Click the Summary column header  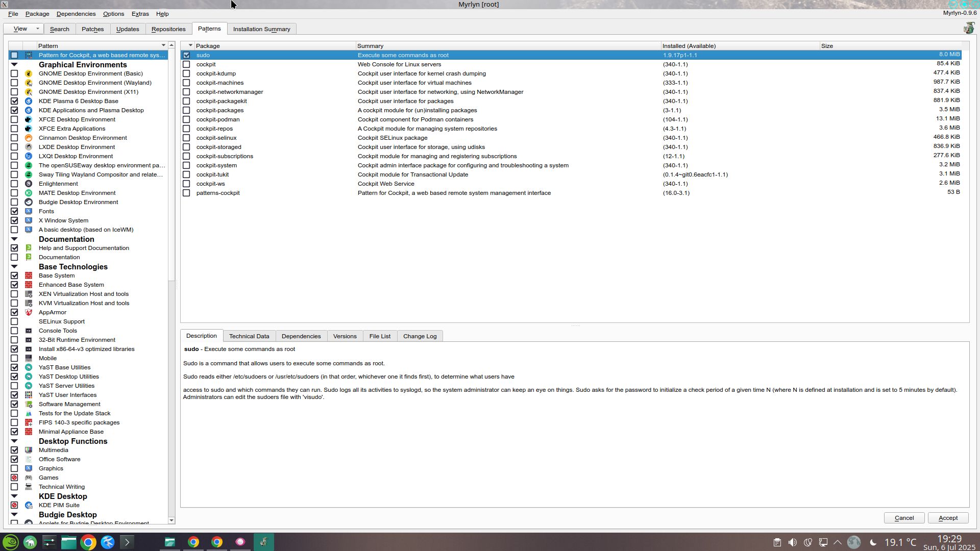(508, 46)
